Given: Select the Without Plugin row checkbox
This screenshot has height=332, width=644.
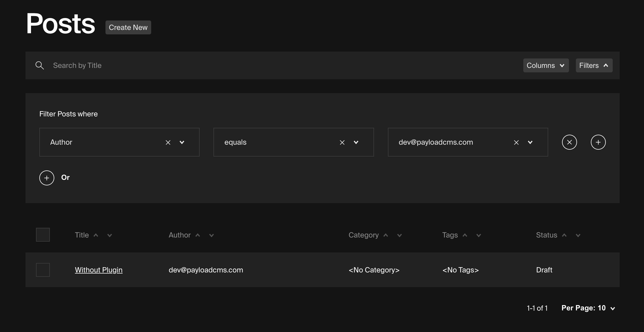Looking at the screenshot, I should click(43, 270).
